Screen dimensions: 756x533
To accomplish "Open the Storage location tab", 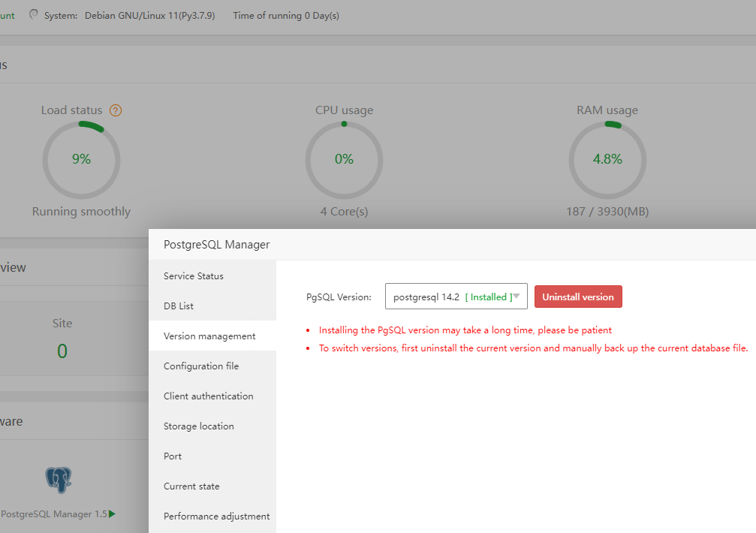I will (212, 426).
